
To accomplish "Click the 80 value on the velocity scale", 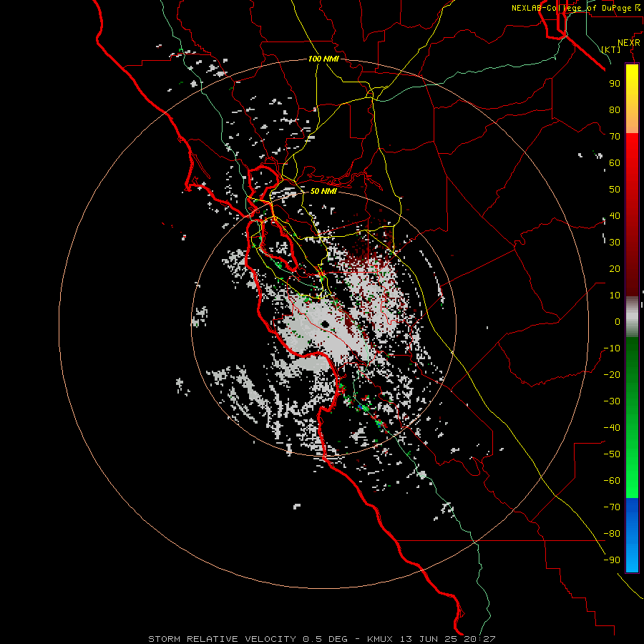I will [x=615, y=109].
